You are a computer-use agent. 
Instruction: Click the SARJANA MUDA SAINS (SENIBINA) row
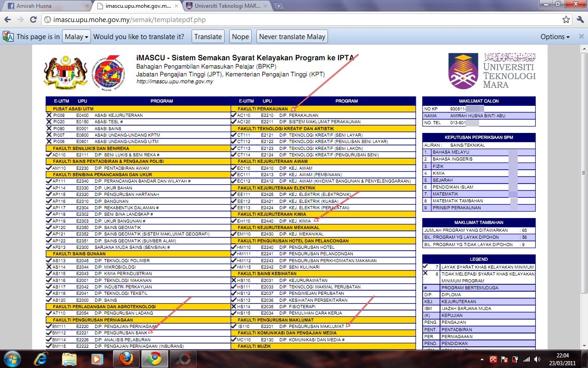pyautogui.click(x=138, y=247)
